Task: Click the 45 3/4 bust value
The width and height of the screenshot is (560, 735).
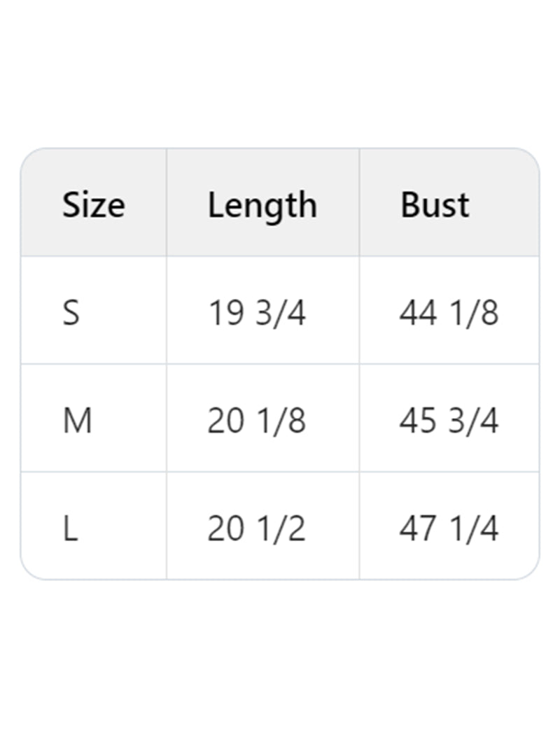Action: click(x=449, y=421)
